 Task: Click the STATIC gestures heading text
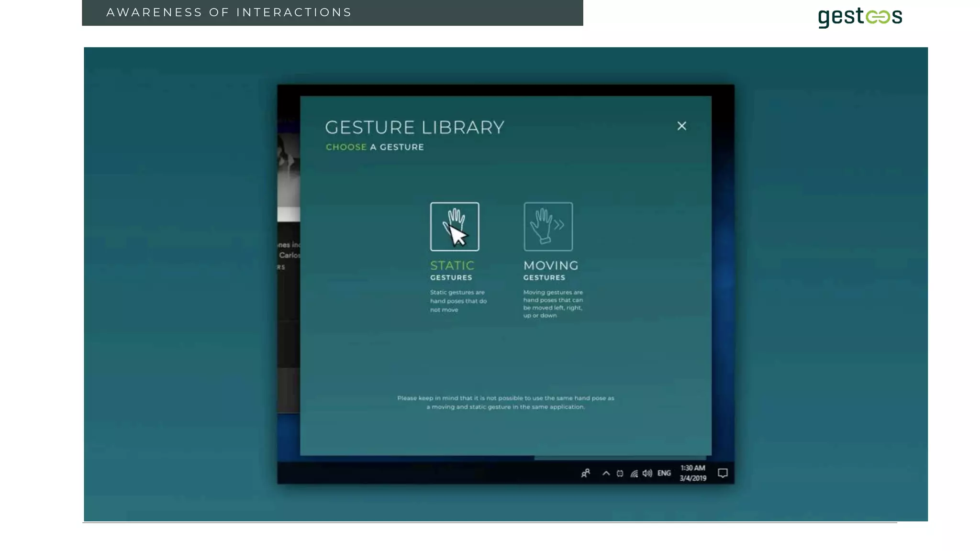click(452, 265)
